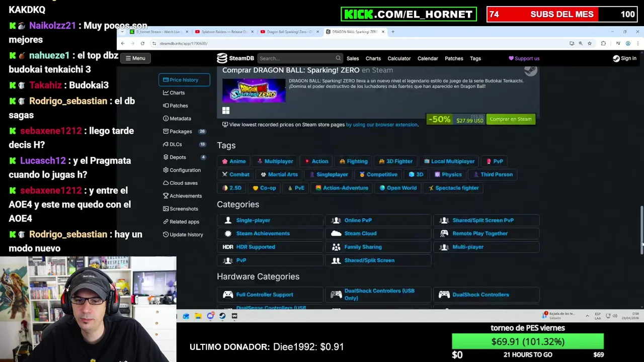Select Patches in the sidebar
The width and height of the screenshot is (644, 362).
point(176,106)
